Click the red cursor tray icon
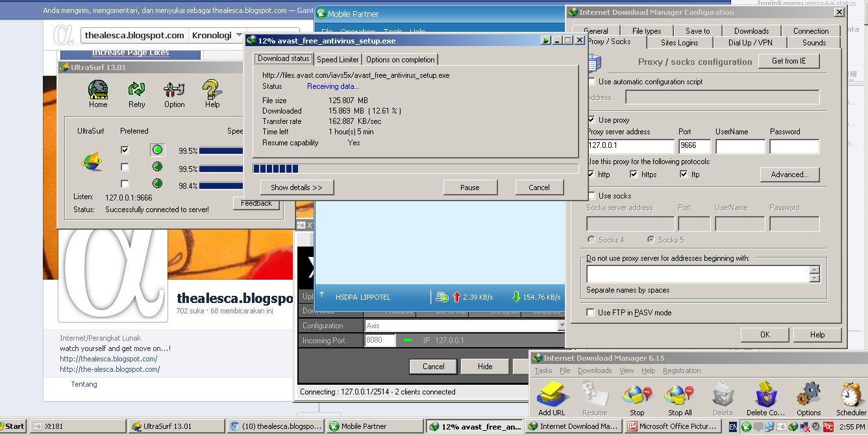 (828, 427)
